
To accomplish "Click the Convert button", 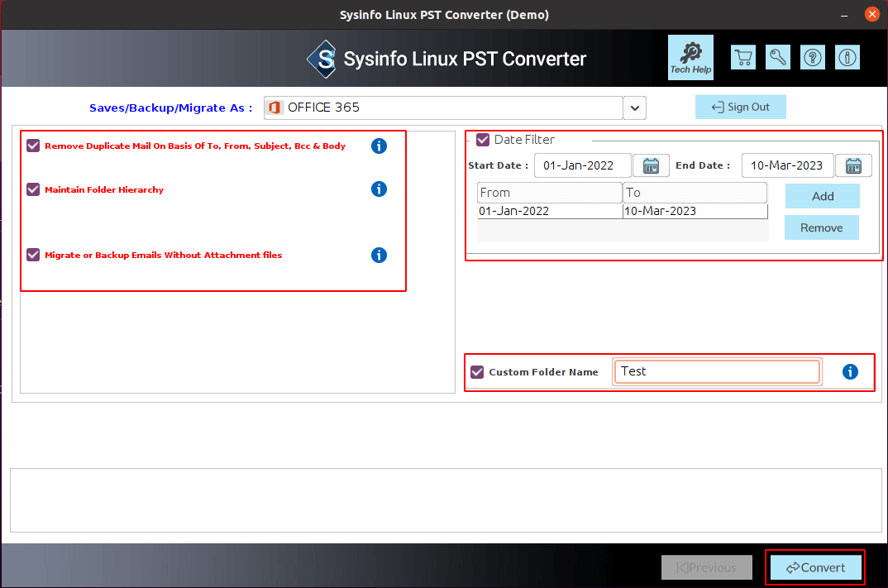I will (x=815, y=567).
